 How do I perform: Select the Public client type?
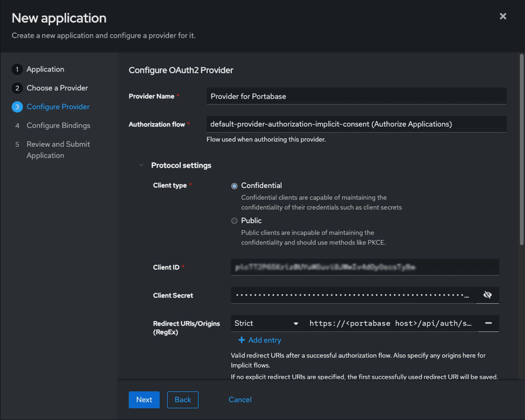(234, 221)
